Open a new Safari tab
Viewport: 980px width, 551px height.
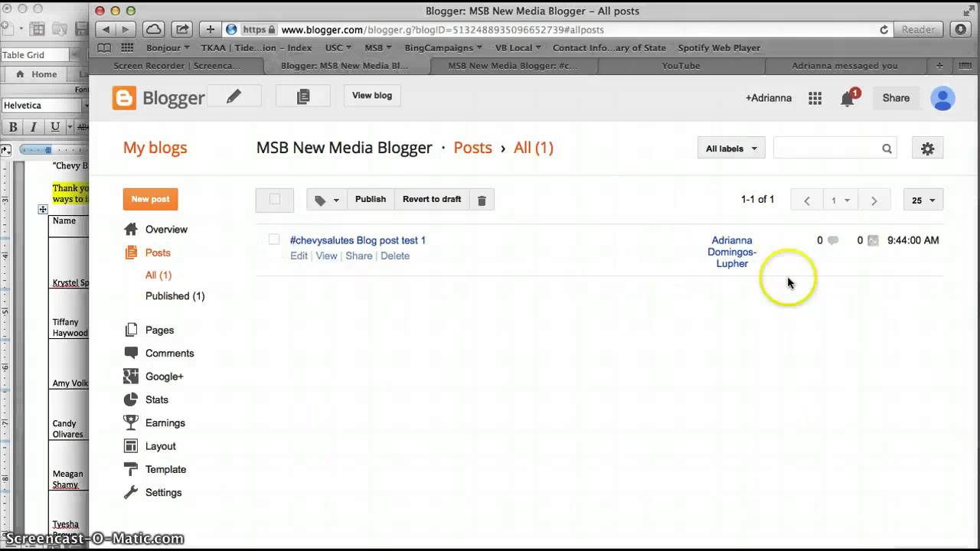tap(939, 66)
